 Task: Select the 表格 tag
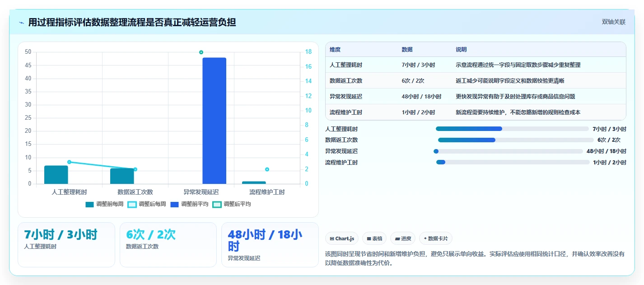click(374, 238)
